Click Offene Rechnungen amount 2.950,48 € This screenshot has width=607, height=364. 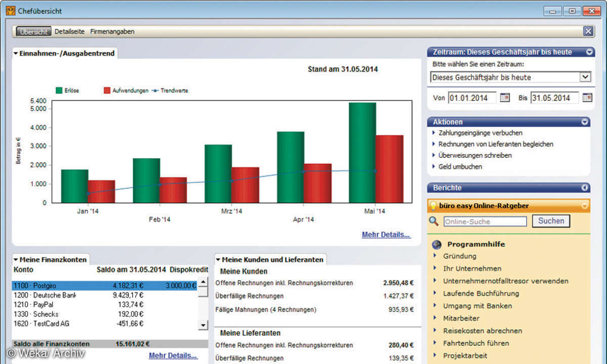[398, 283]
